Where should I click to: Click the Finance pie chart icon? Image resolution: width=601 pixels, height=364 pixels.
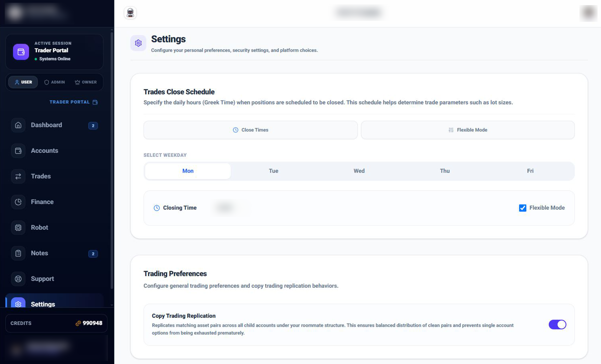pyautogui.click(x=18, y=202)
